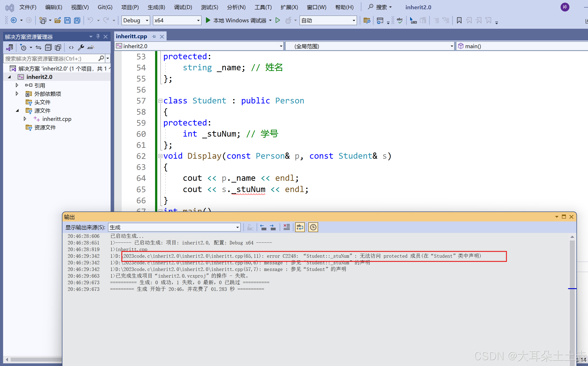Close the inheritt.cpp tab
The width and height of the screenshot is (588, 366).
pyautogui.click(x=162, y=36)
